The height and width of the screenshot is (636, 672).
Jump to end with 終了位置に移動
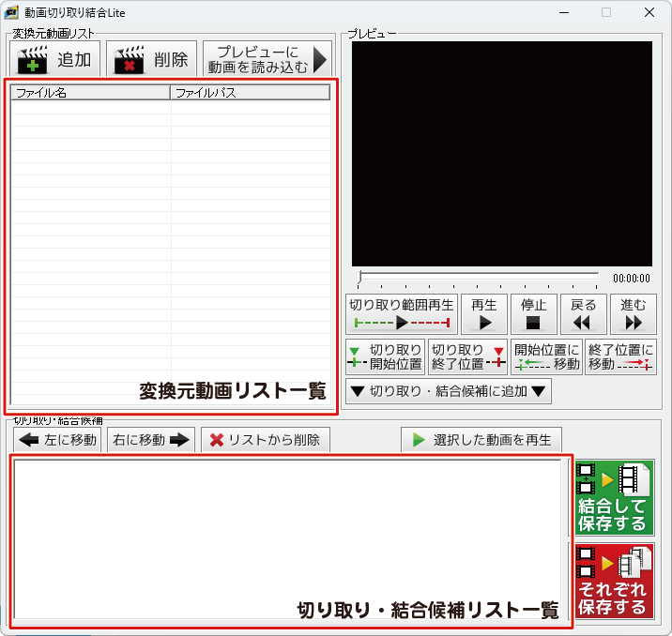tap(620, 357)
